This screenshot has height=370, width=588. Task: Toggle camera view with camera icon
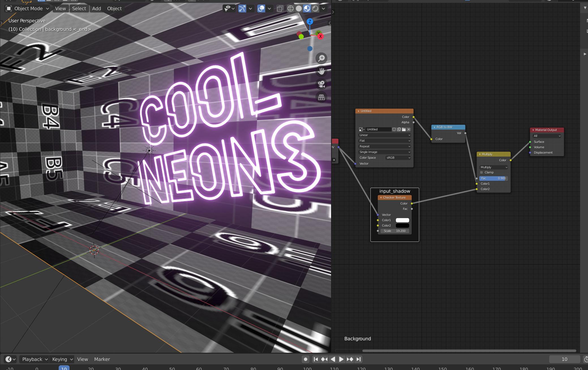321,84
